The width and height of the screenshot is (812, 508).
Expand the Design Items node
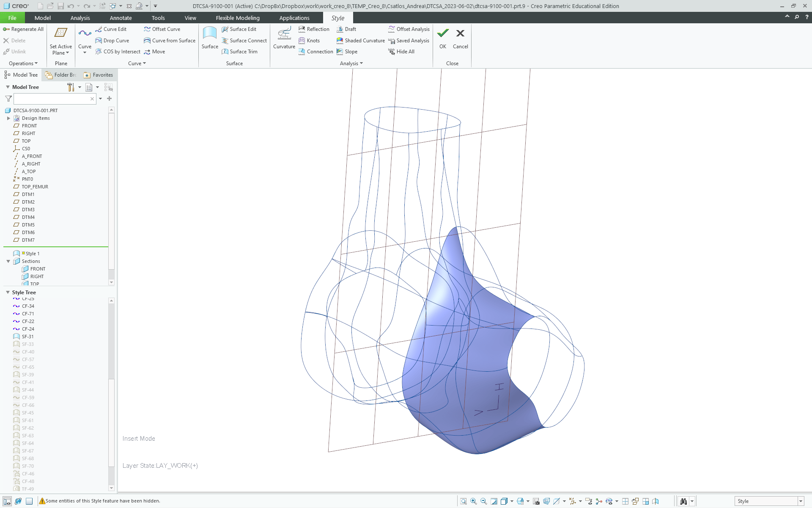[8, 118]
